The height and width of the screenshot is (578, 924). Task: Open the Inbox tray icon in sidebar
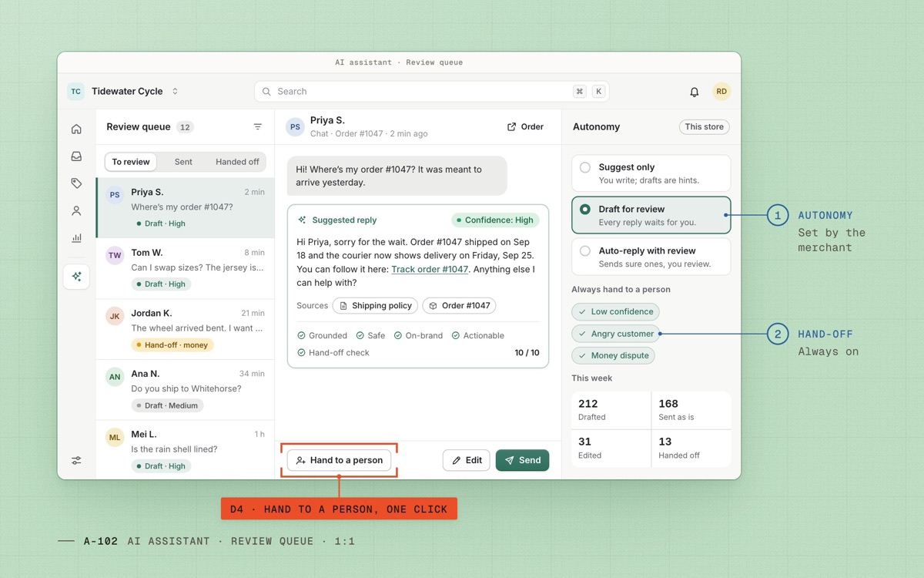pyautogui.click(x=76, y=156)
